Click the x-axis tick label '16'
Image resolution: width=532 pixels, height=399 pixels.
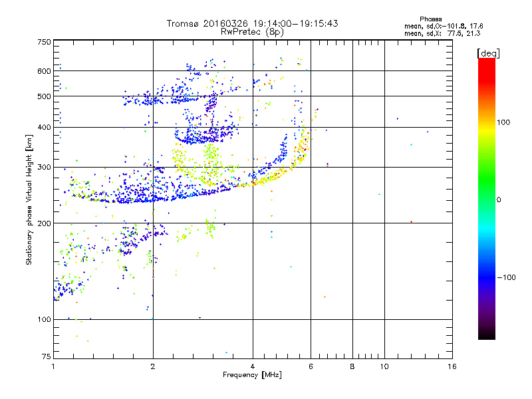[x=452, y=366]
